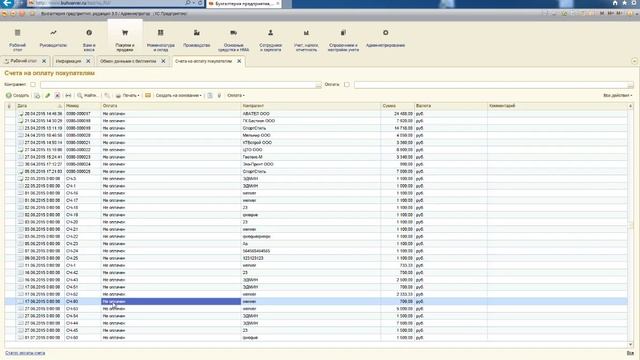640x360 pixels.
Task: Open Основные средства и НМА section
Action: pos(233,40)
